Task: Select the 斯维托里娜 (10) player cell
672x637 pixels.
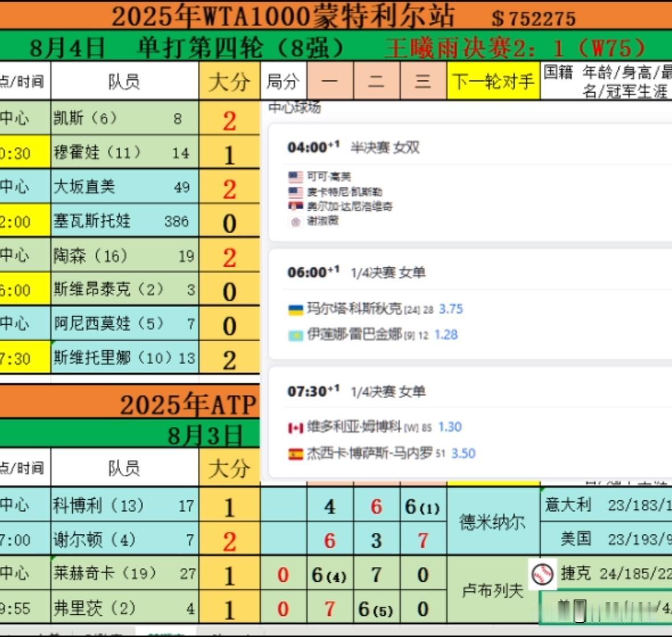Action: 125,357
